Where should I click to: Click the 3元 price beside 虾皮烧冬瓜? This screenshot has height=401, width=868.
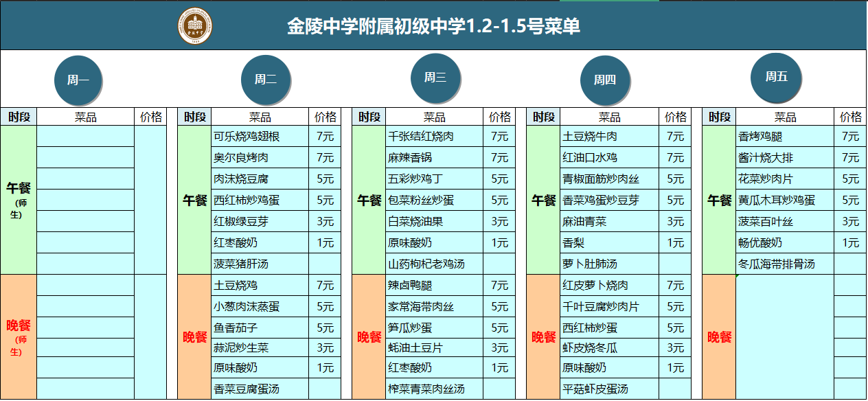(675, 347)
